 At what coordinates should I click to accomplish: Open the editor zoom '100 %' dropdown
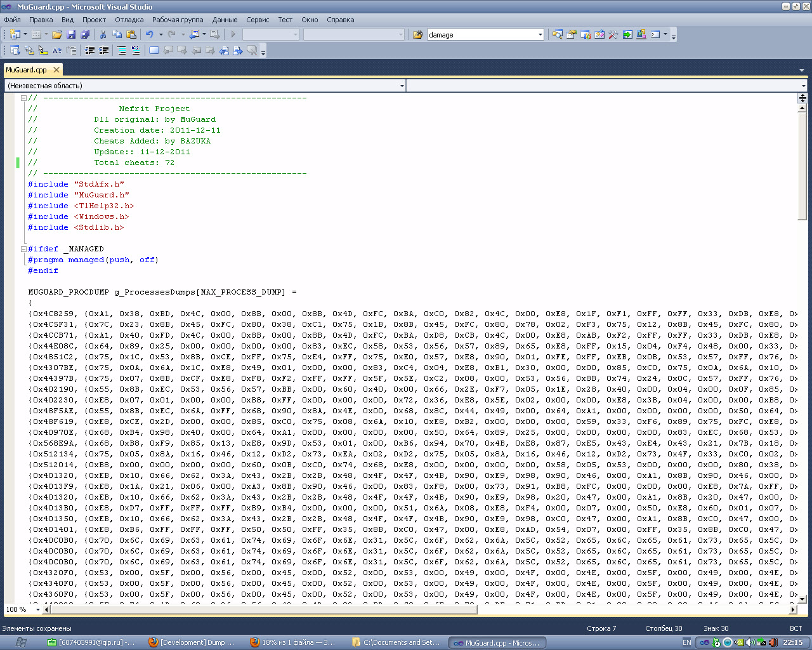click(37, 609)
